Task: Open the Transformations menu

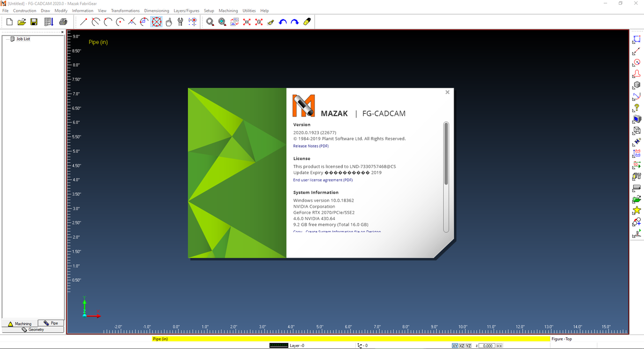Action: 125,11
